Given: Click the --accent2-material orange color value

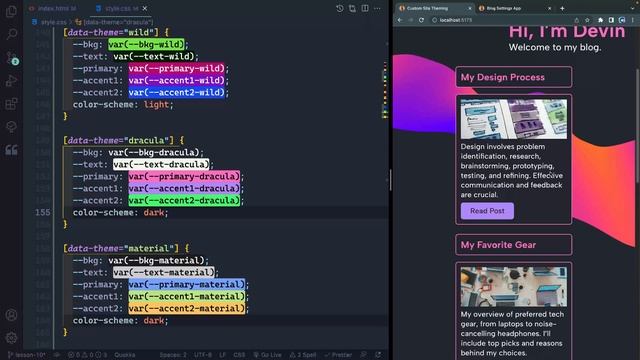Looking at the screenshot, I should [187, 308].
